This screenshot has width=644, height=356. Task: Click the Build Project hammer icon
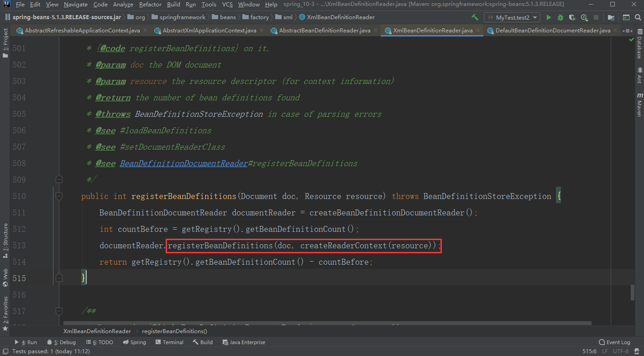(x=475, y=17)
